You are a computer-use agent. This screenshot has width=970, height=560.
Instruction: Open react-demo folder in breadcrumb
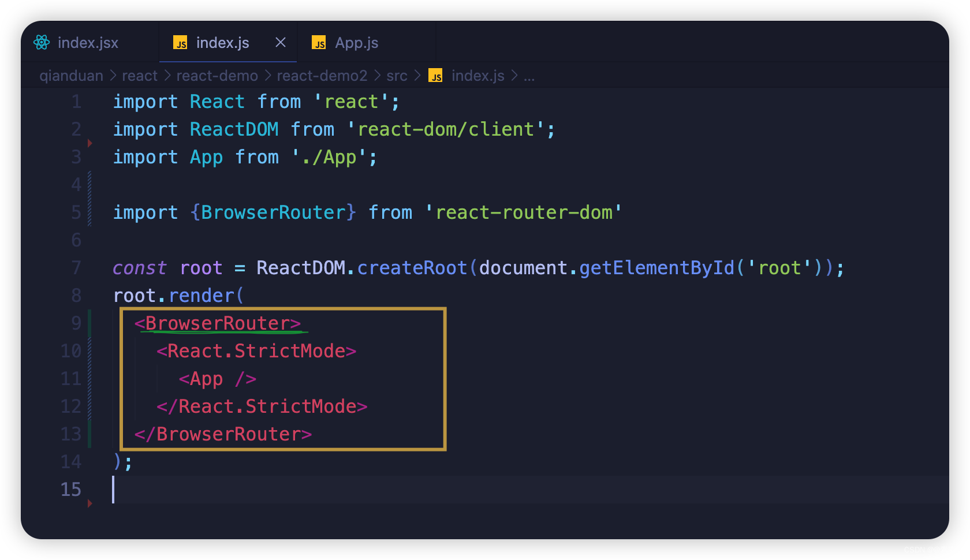tap(217, 76)
